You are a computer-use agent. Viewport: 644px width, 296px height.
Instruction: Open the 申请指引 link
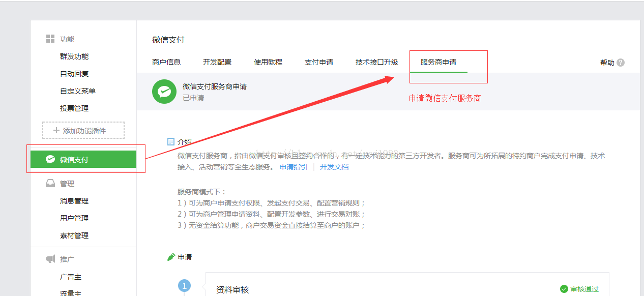coord(294,167)
